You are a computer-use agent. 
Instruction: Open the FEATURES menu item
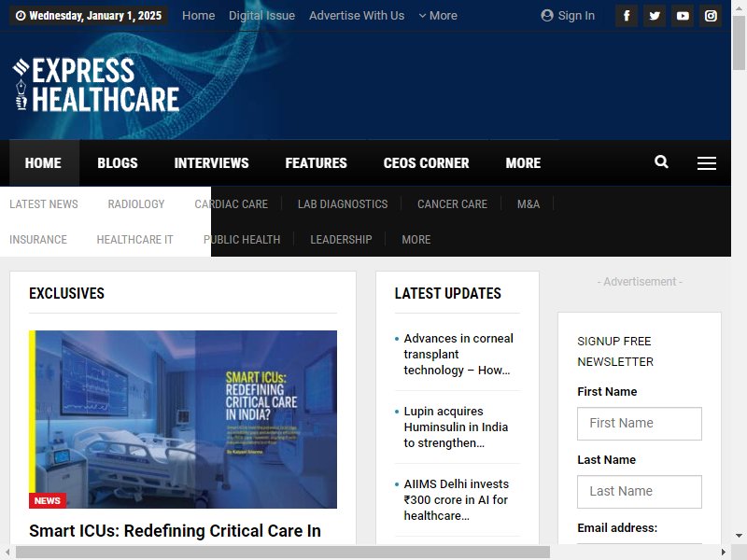[316, 162]
